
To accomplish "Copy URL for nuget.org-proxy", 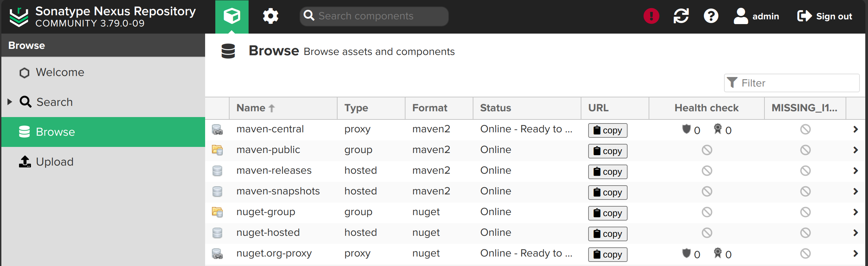I will [x=608, y=254].
